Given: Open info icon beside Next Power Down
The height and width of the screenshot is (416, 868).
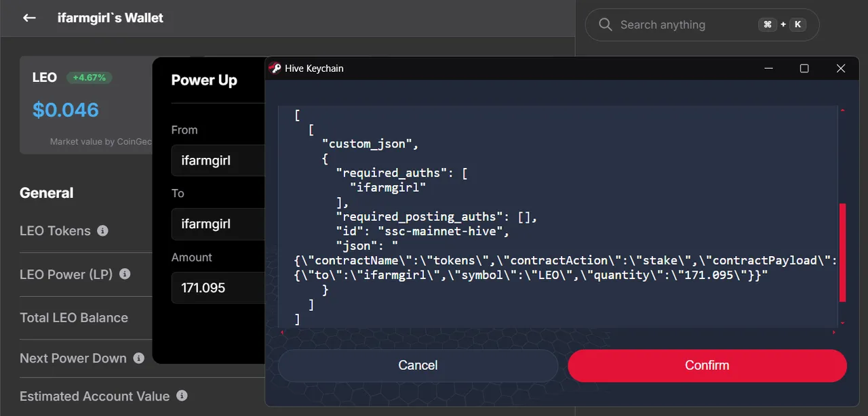Looking at the screenshot, I should tap(139, 358).
